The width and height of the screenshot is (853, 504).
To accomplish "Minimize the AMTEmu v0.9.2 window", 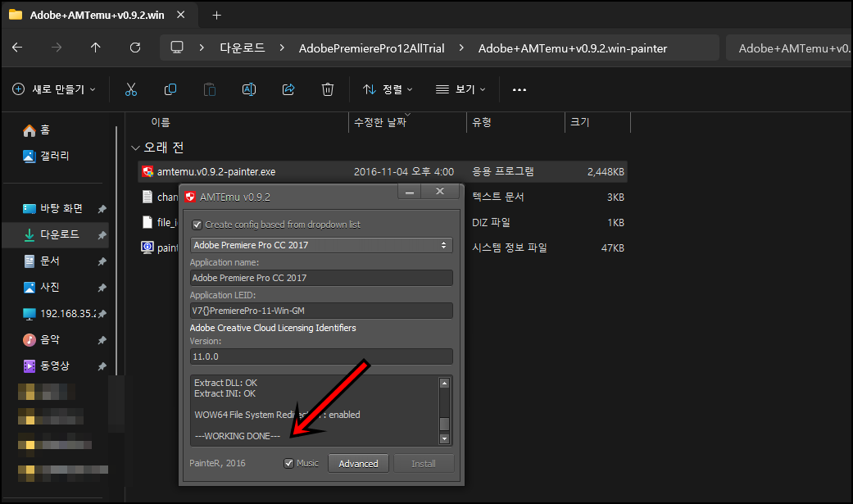I will coord(409,192).
